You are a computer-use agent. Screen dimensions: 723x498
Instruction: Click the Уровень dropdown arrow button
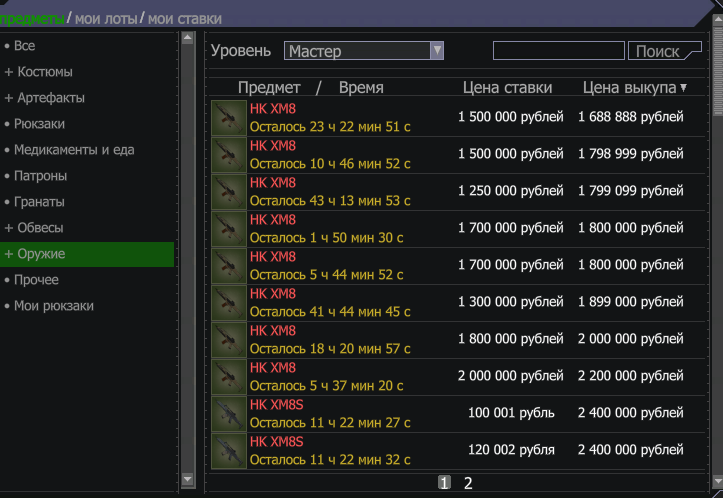point(437,51)
